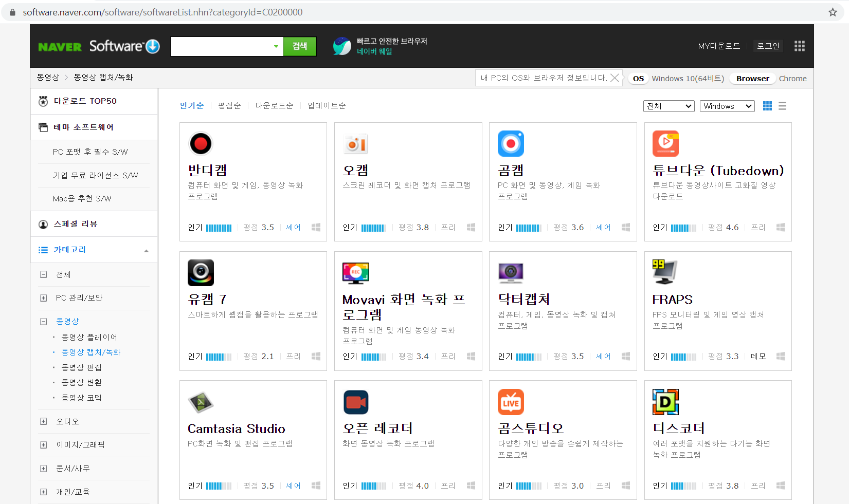Image resolution: width=849 pixels, height=504 pixels.
Task: Open the 전체 filter dropdown
Action: pos(669,106)
